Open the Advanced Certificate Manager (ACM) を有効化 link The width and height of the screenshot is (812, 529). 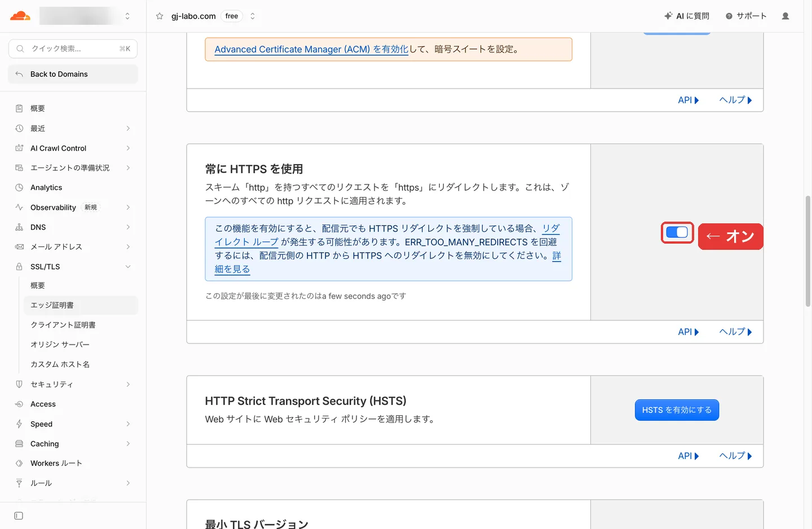(311, 49)
